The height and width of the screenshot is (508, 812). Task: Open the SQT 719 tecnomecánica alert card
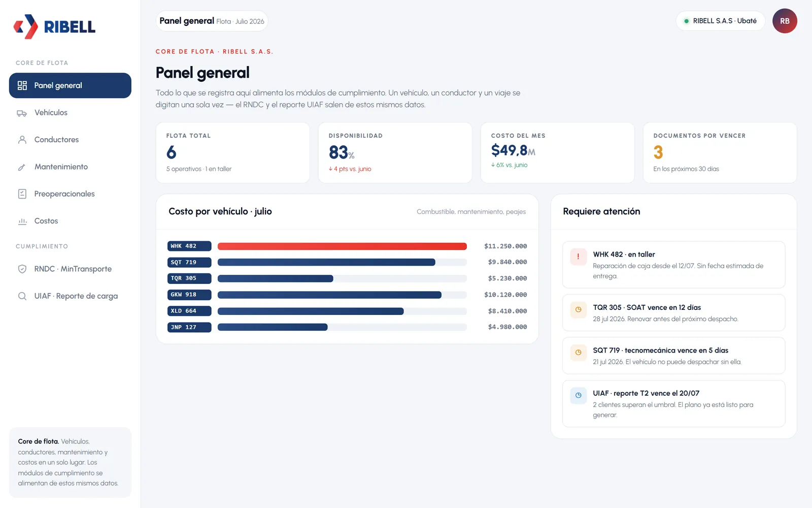[673, 356]
